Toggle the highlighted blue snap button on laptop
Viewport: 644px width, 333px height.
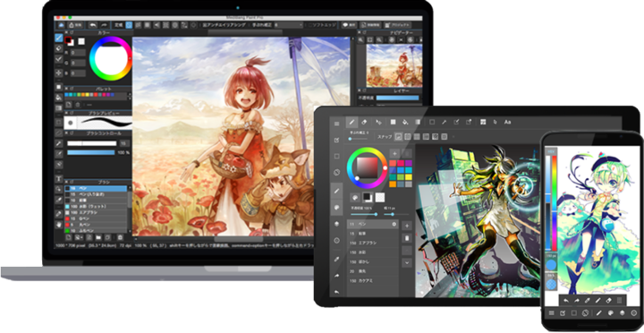pyautogui.click(x=129, y=25)
